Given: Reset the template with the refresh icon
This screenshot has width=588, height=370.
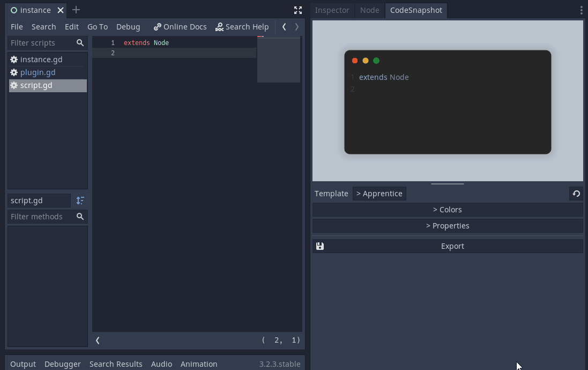Looking at the screenshot, I should pos(576,193).
